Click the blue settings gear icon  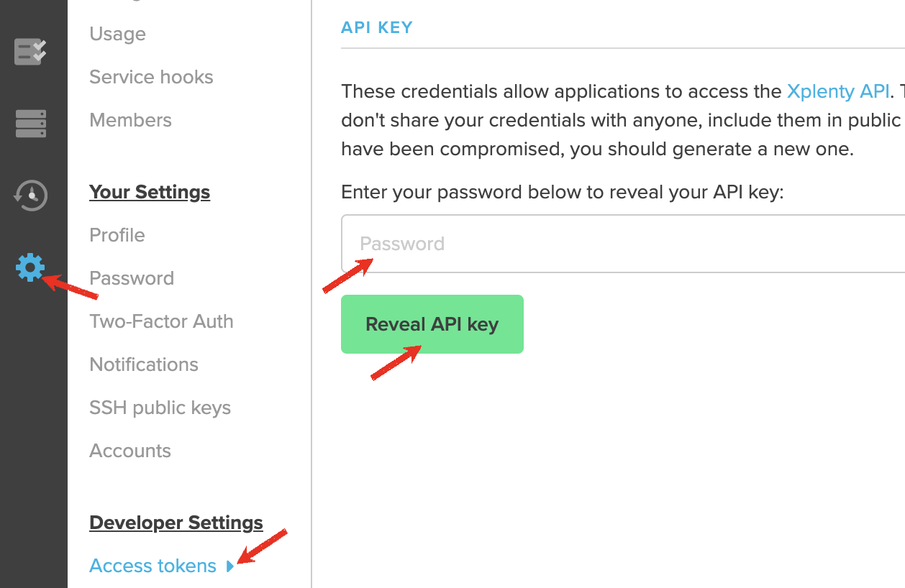click(x=30, y=267)
